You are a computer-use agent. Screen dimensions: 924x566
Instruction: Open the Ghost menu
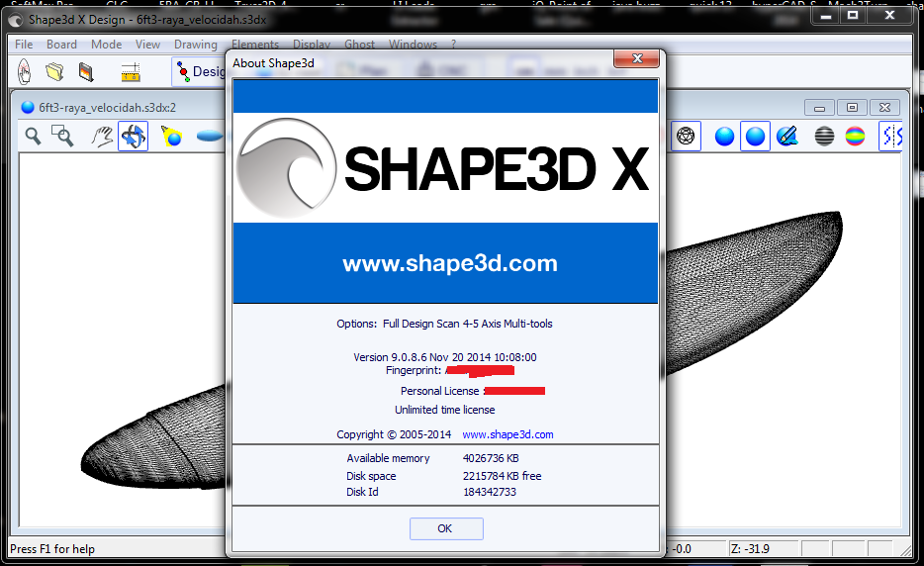tap(359, 45)
